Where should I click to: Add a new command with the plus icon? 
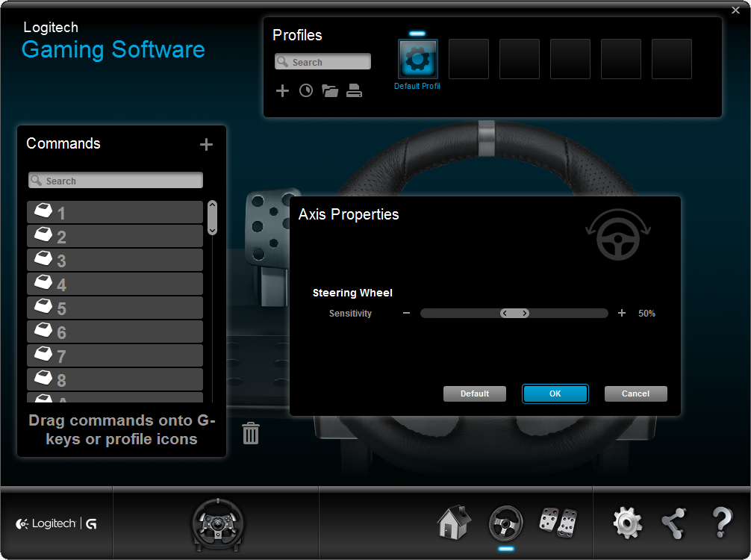[207, 144]
